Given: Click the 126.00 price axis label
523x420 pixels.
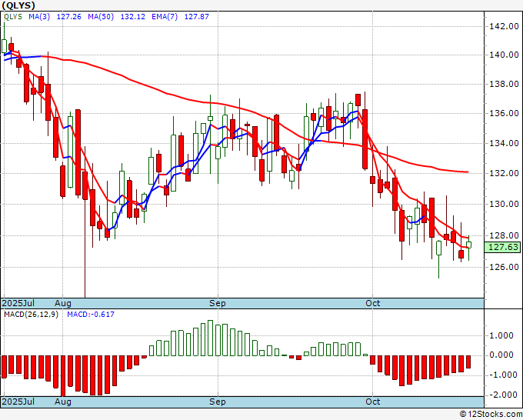Looking at the screenshot, I should 504,267.
